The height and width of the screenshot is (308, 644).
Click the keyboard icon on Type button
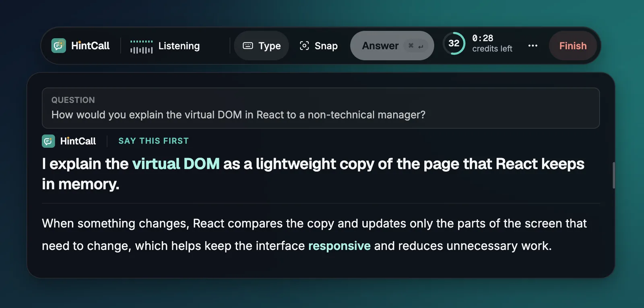click(x=248, y=46)
